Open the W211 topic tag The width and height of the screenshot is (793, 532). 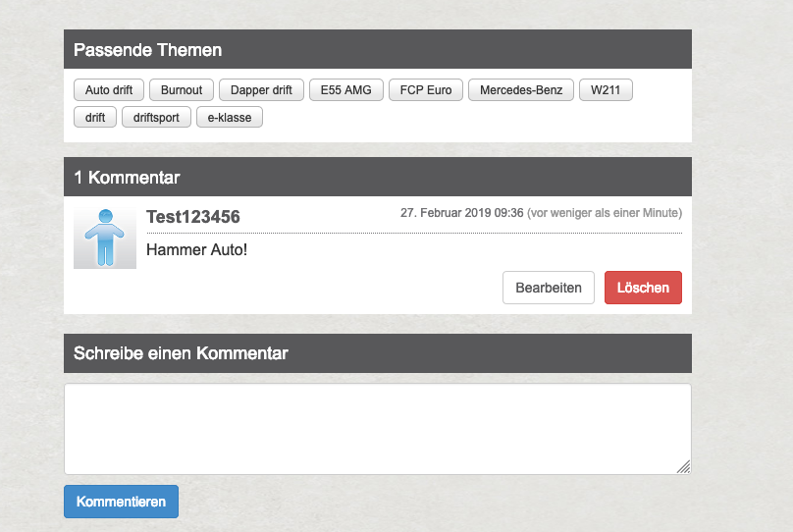click(x=606, y=90)
